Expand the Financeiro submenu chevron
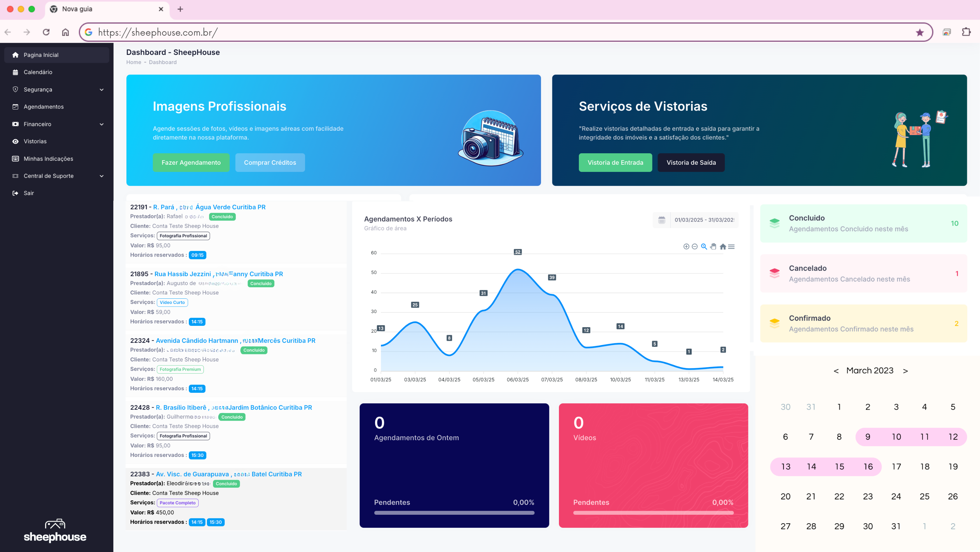980x552 pixels. 102,125
